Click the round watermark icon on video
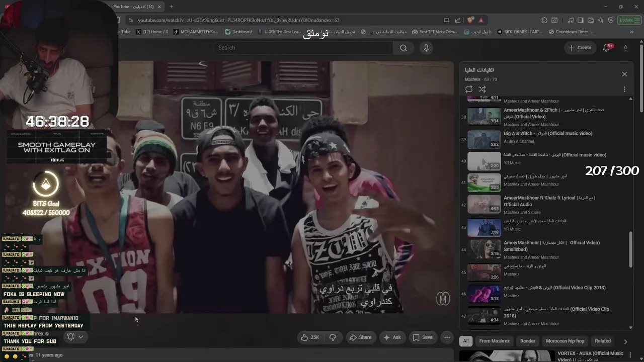 point(443,299)
